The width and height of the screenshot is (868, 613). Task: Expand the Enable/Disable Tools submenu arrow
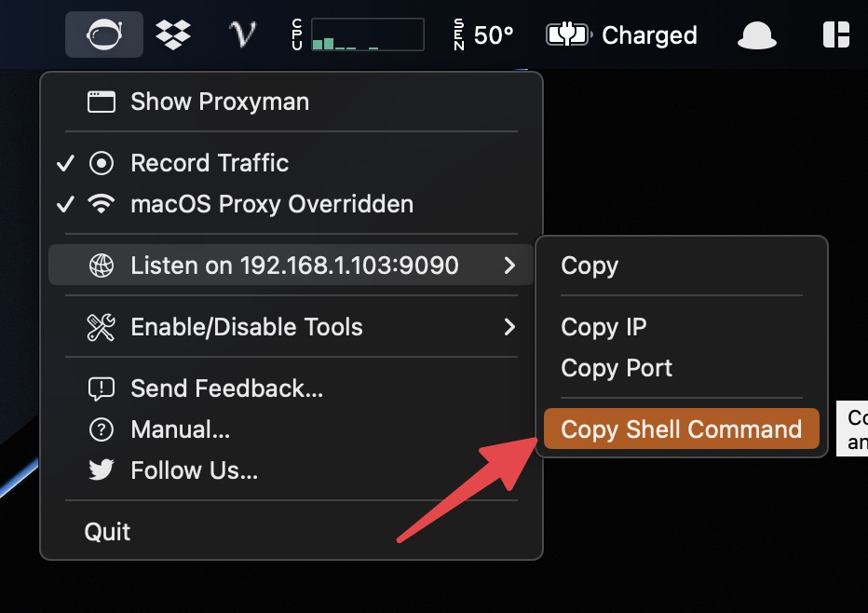[509, 327]
